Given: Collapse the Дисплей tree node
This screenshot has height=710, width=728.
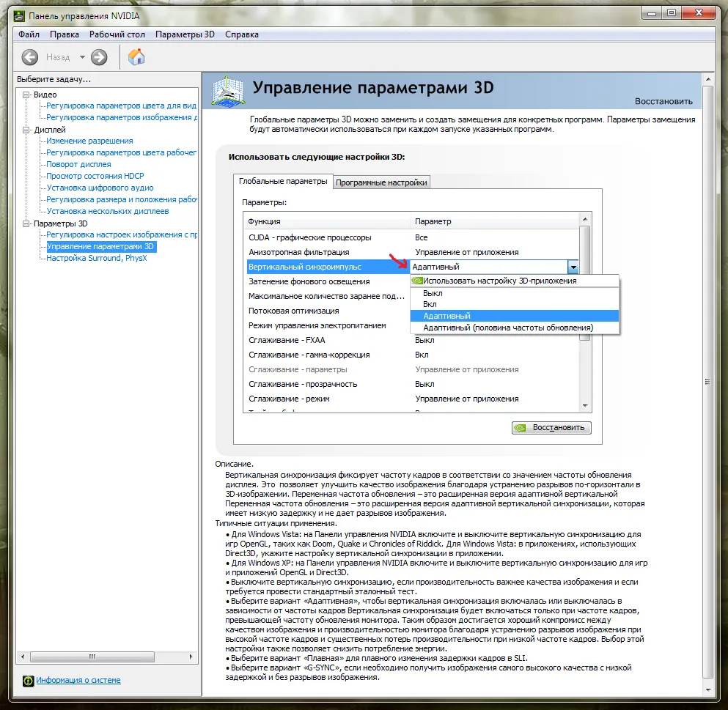Looking at the screenshot, I should point(26,130).
